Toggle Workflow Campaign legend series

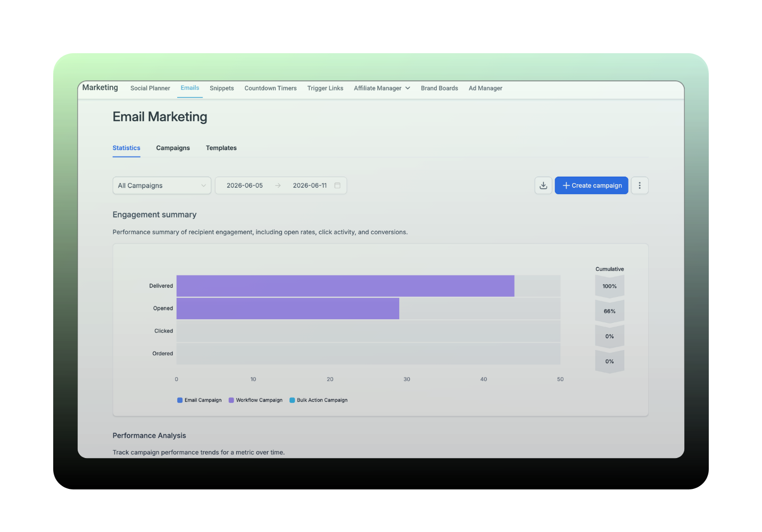pos(255,400)
